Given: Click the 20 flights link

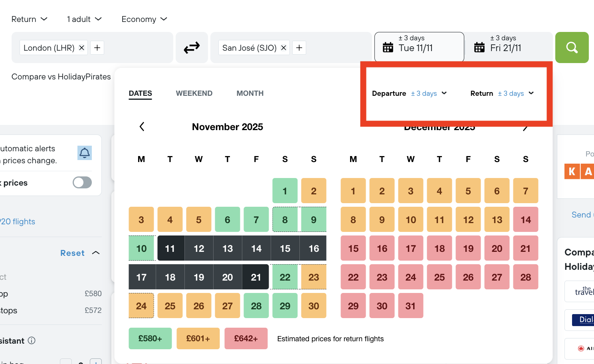Looking at the screenshot, I should click(x=18, y=222).
